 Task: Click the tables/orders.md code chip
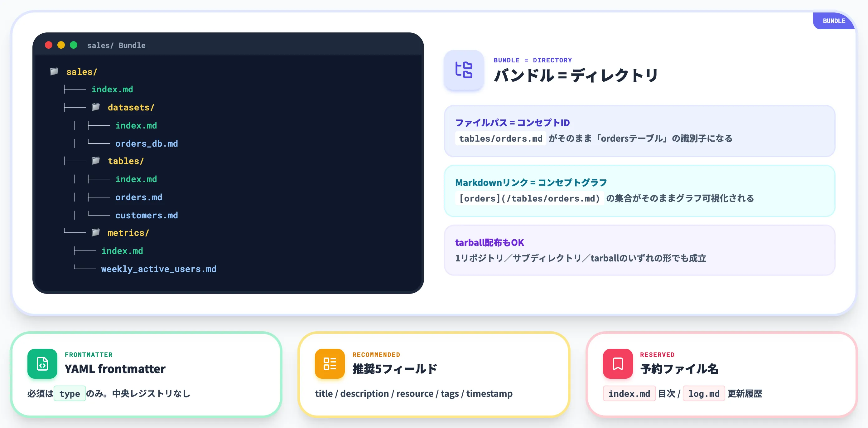point(500,139)
